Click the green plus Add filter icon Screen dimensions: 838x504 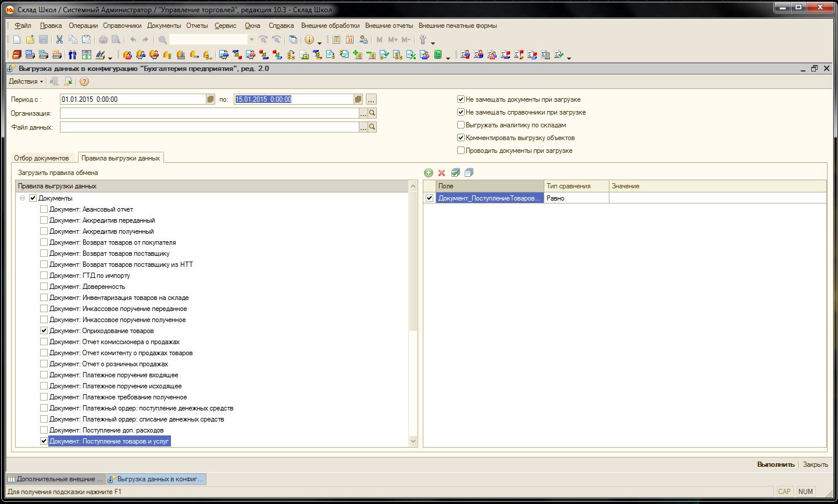point(429,173)
